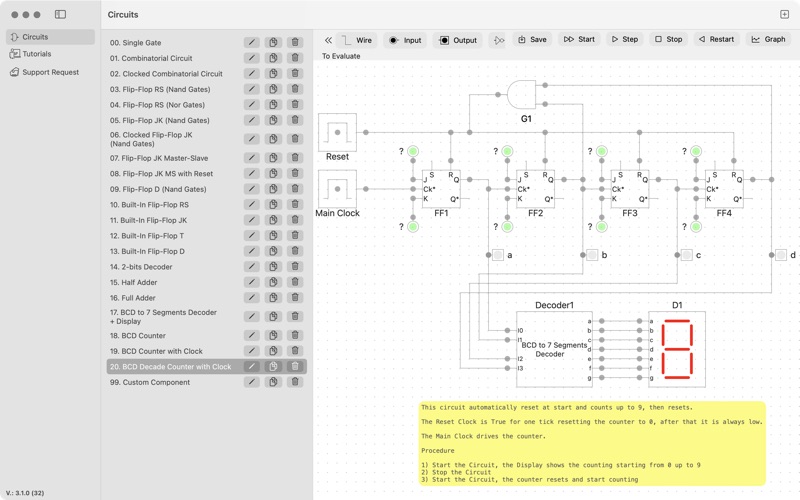Screen dimensions: 800x500
Task: Delete 03. Flip-Flop RS (Nand Gates)
Action: [295, 89]
